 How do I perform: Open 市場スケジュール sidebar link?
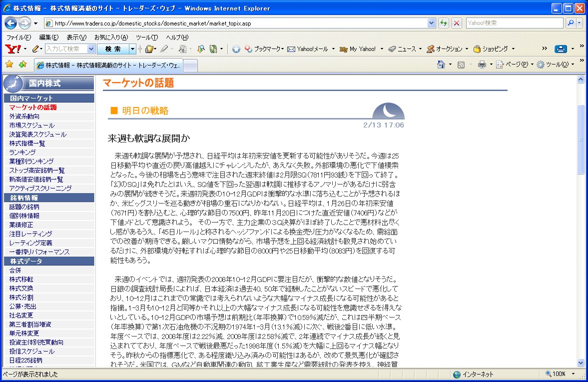pyautogui.click(x=32, y=125)
